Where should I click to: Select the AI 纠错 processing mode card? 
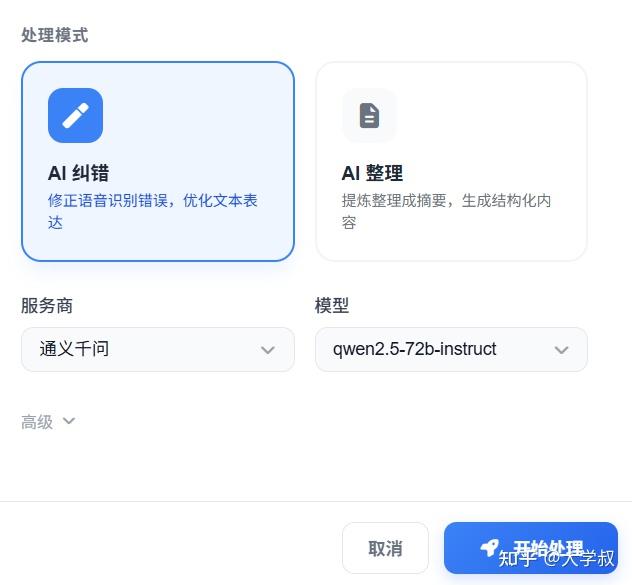point(158,161)
